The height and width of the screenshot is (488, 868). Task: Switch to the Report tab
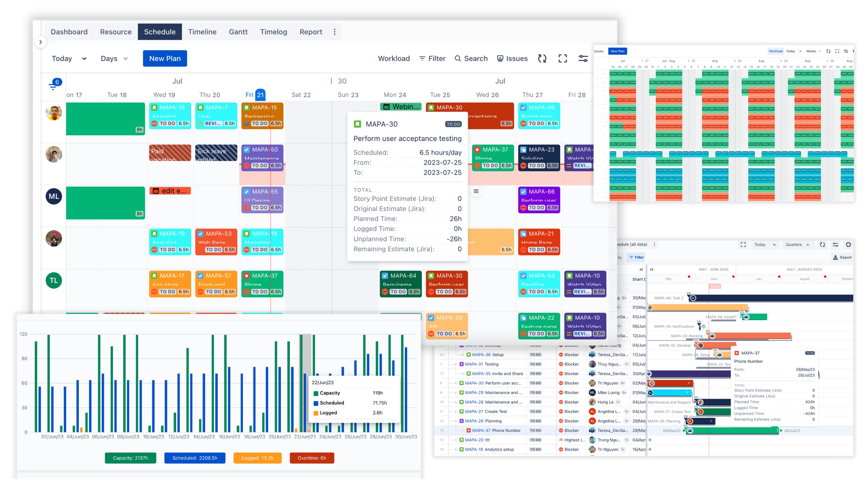coord(311,32)
